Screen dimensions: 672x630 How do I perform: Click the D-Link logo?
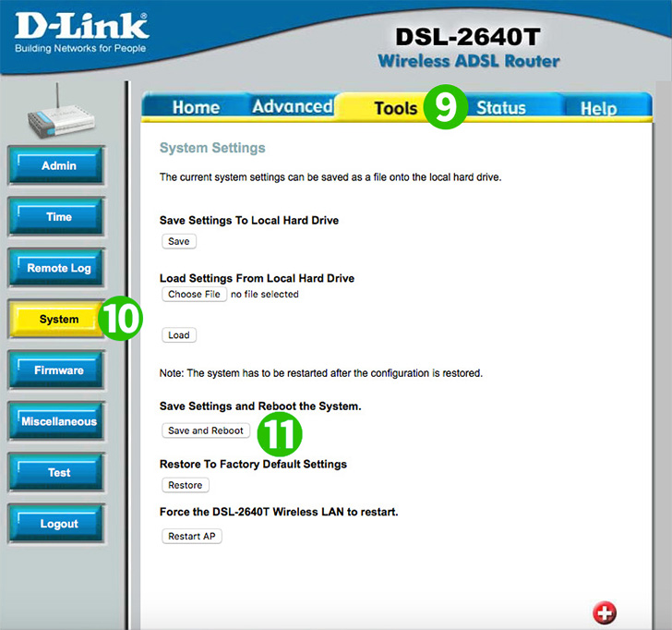pyautogui.click(x=81, y=32)
